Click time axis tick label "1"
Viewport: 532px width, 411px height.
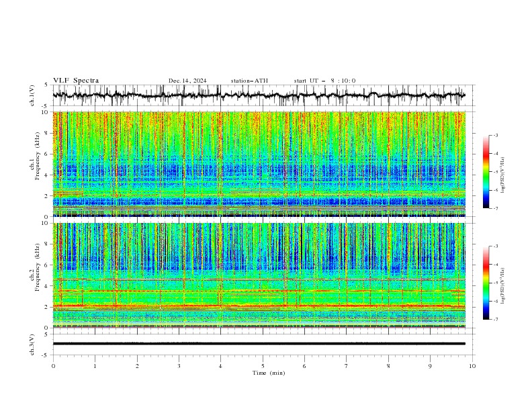[x=95, y=367]
